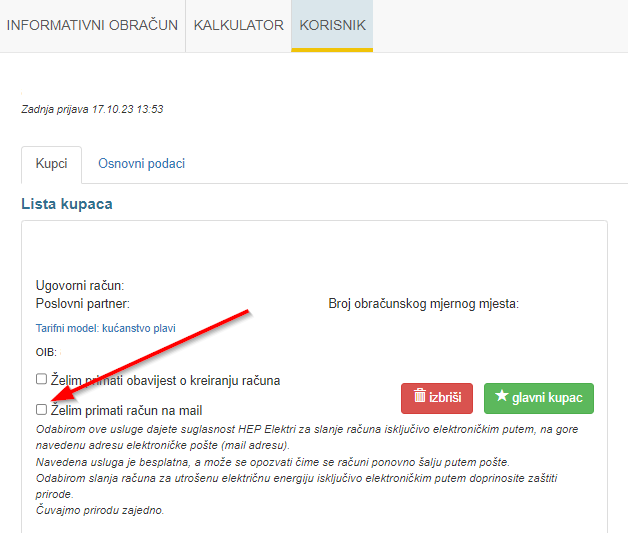The width and height of the screenshot is (628, 533).
Task: Open the INFORMATIVNI OBRAČUN menu tab
Action: [x=92, y=25]
